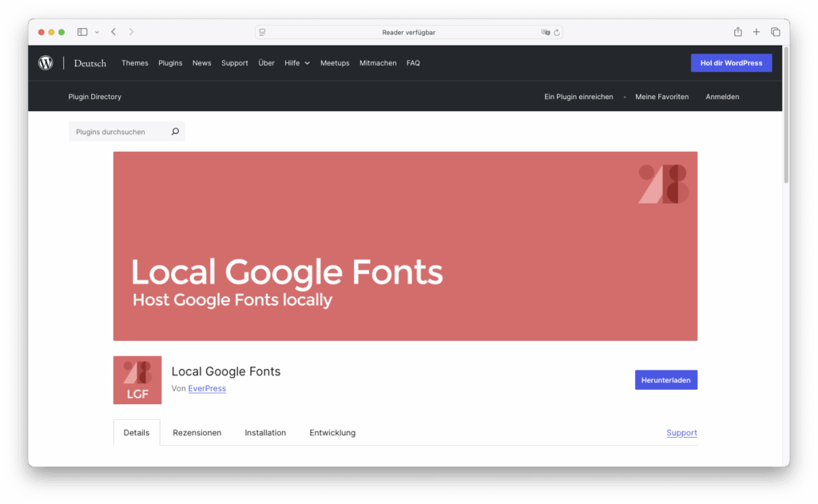Click the translate icon in address bar
The height and width of the screenshot is (504, 818).
(545, 32)
